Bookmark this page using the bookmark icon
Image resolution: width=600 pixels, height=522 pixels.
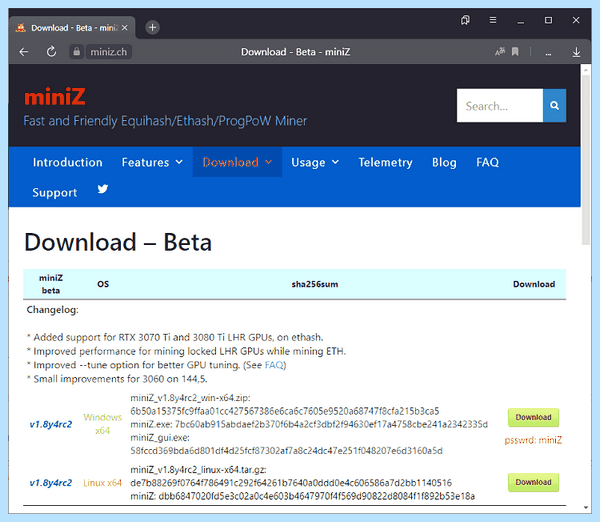(515, 52)
